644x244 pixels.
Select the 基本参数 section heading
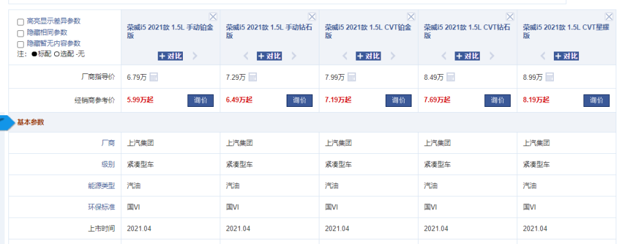31,122
